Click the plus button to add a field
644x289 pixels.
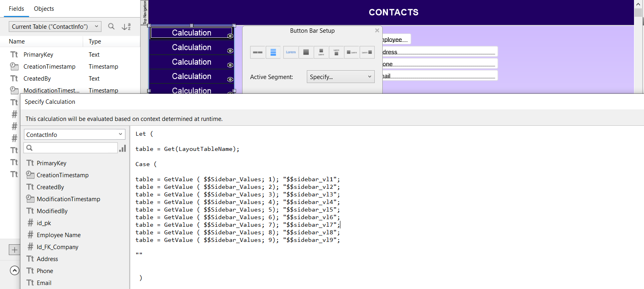point(14,250)
